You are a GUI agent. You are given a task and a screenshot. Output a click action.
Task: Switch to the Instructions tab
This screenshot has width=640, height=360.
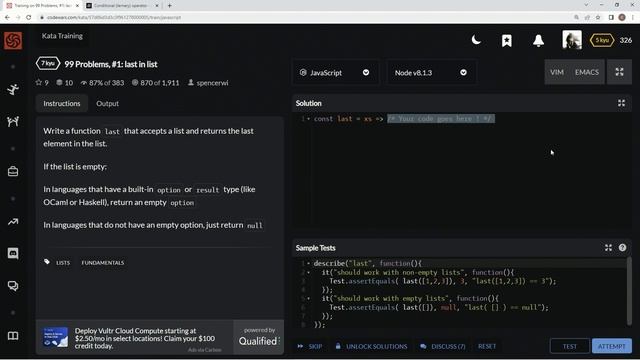[x=62, y=103]
